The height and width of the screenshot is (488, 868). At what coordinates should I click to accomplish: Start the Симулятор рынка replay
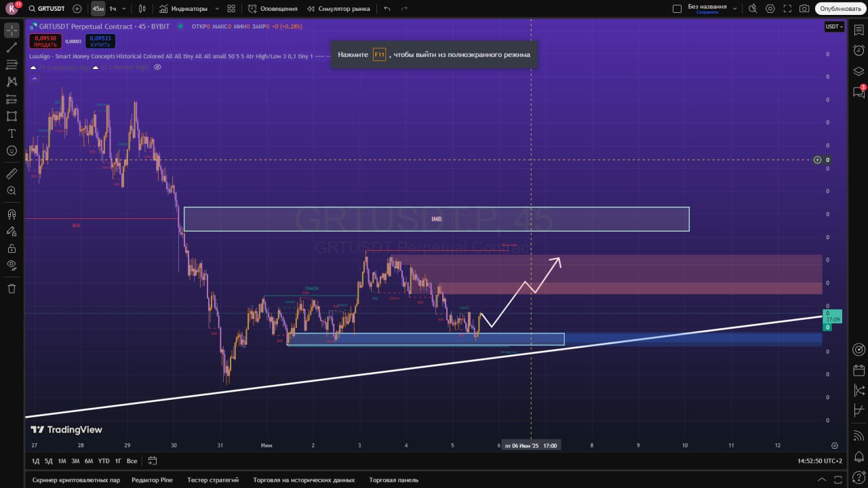[x=338, y=9]
